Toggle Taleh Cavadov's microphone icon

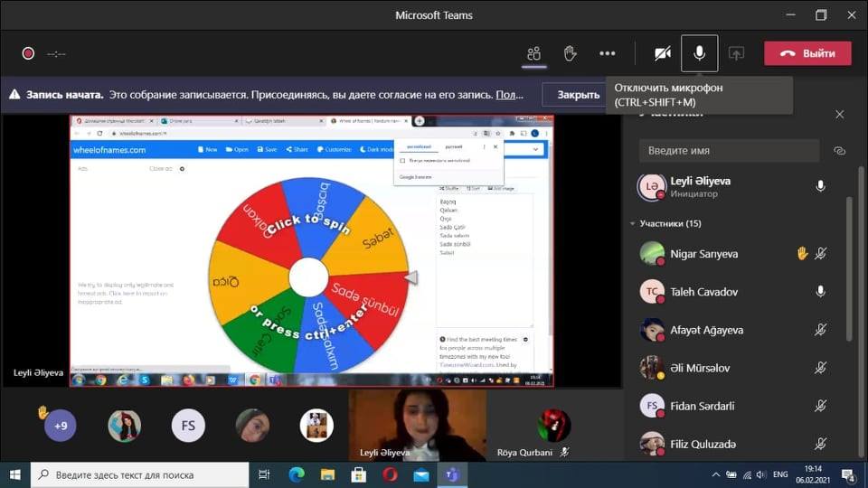click(x=820, y=291)
